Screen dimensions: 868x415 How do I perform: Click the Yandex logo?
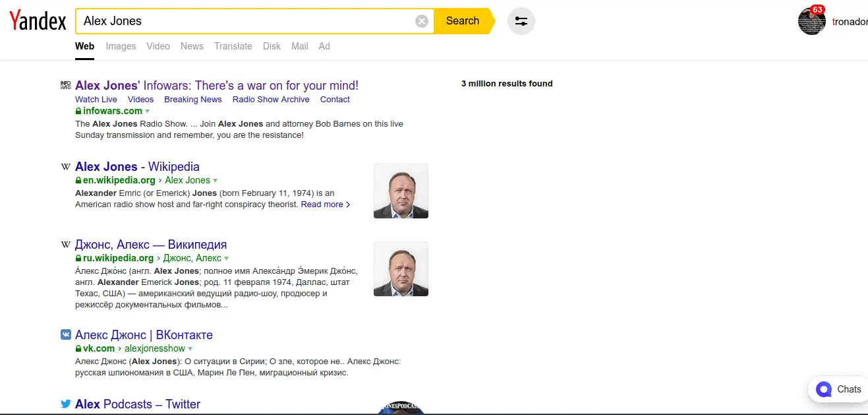(38, 21)
